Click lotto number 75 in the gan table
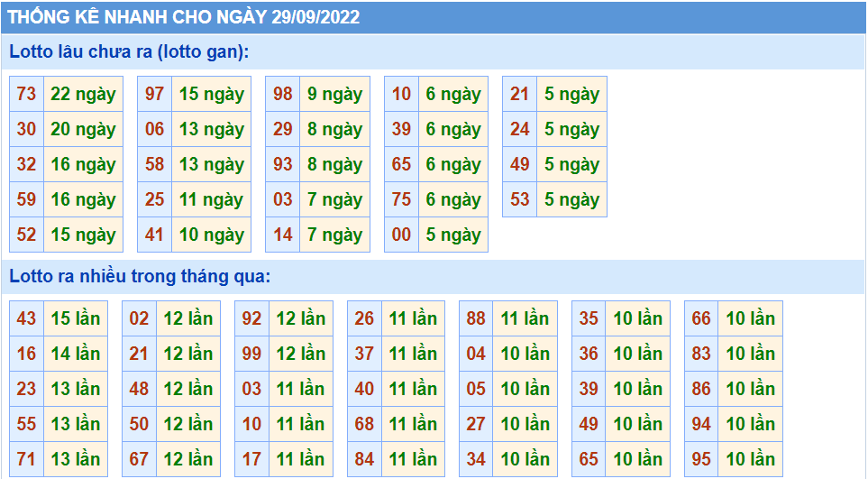868x479 pixels. (401, 199)
